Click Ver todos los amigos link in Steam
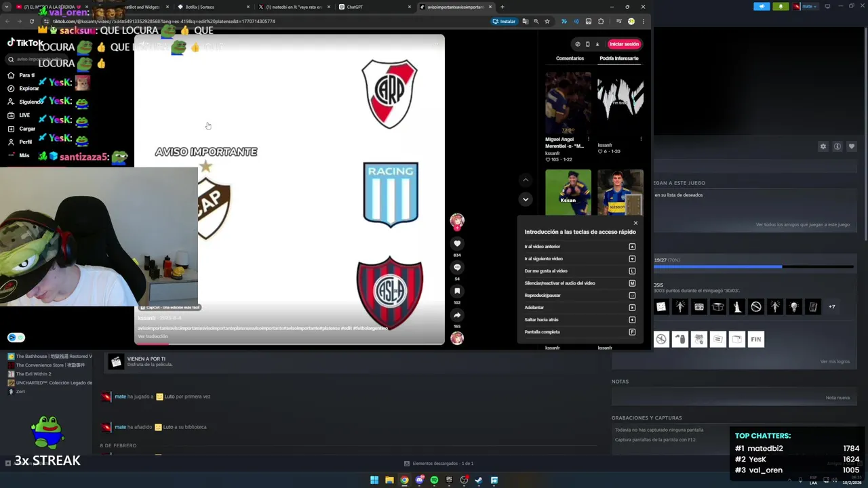 point(803,224)
